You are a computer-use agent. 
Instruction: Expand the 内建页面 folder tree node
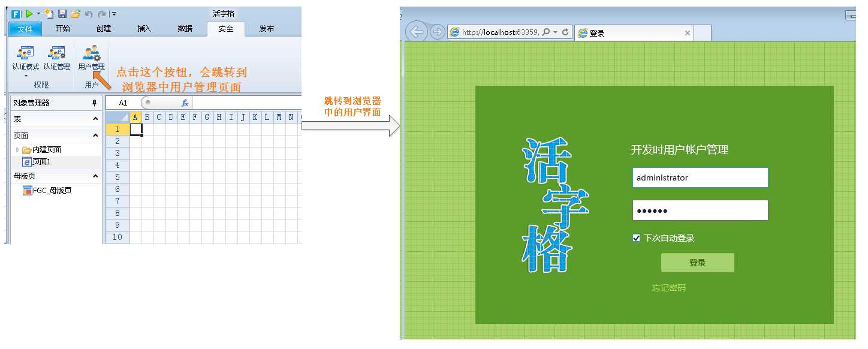coord(17,150)
